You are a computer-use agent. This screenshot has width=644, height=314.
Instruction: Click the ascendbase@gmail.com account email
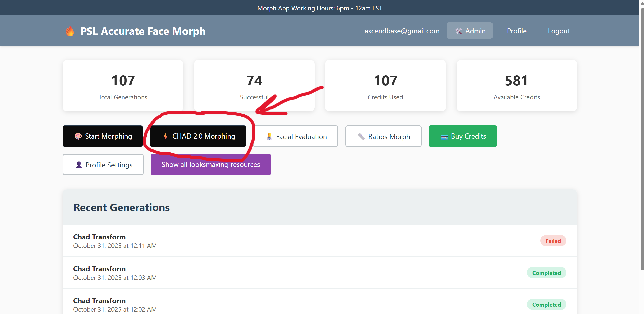pyautogui.click(x=402, y=31)
